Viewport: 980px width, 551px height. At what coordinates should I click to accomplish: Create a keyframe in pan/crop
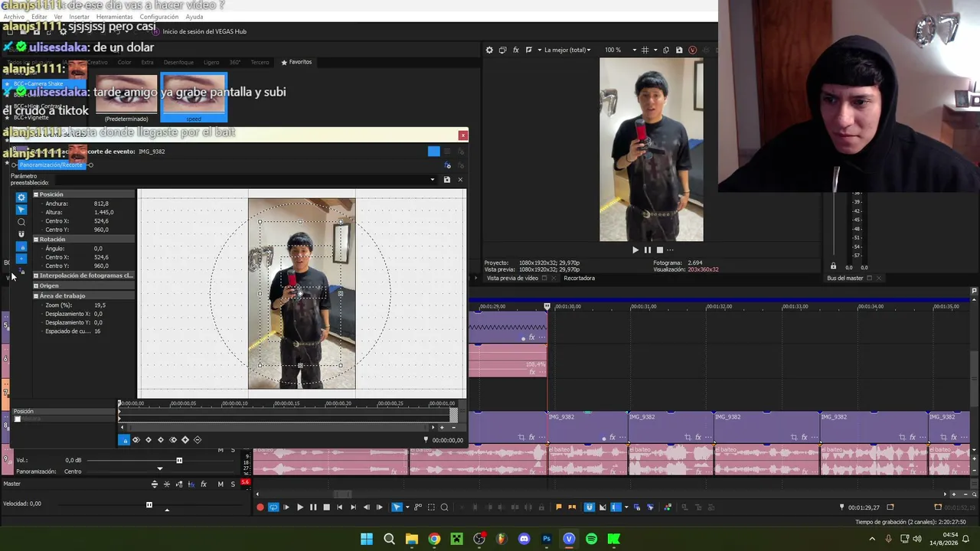185,440
